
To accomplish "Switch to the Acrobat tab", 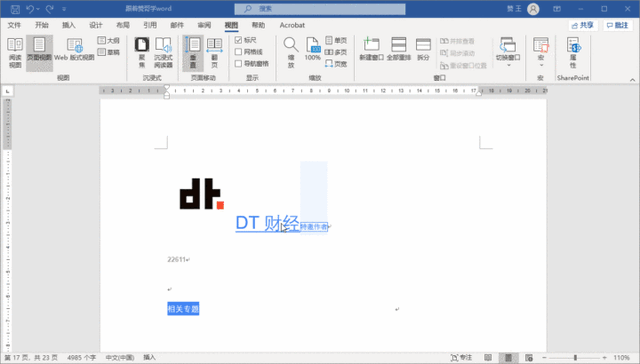I will (292, 25).
